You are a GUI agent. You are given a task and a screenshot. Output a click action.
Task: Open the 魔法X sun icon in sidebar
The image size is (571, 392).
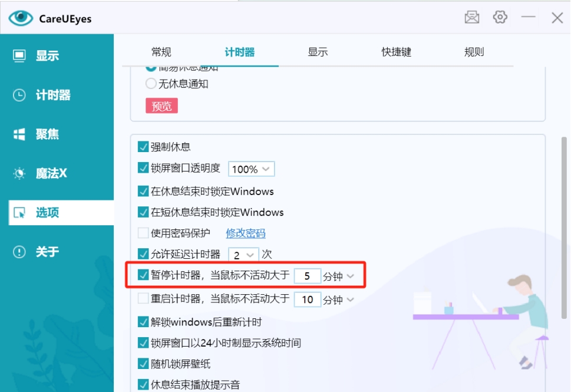coord(19,173)
